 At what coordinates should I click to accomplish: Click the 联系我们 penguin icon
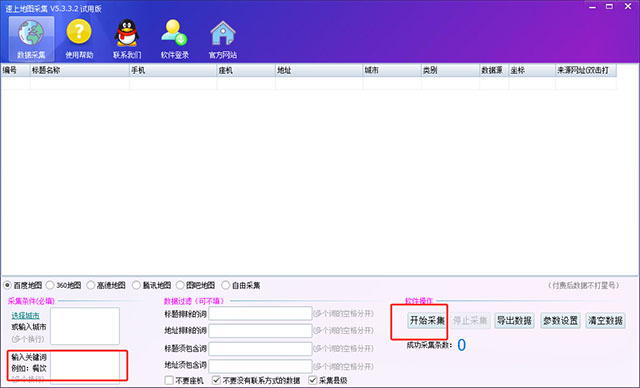coord(127,39)
